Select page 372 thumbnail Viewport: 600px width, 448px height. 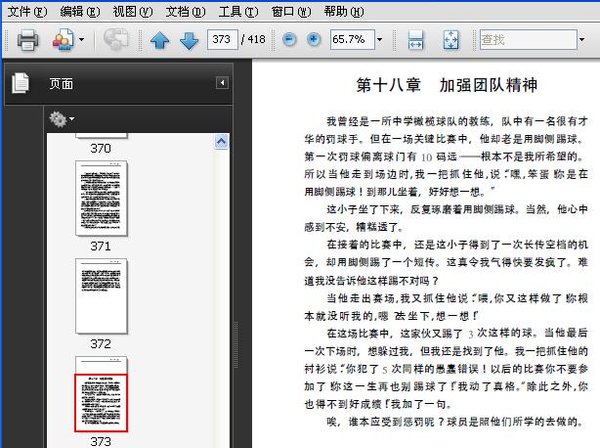101,296
